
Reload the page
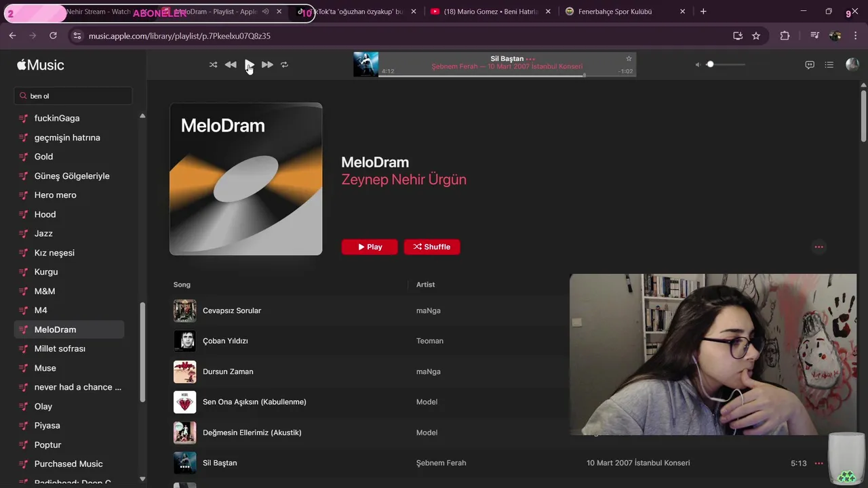(53, 36)
